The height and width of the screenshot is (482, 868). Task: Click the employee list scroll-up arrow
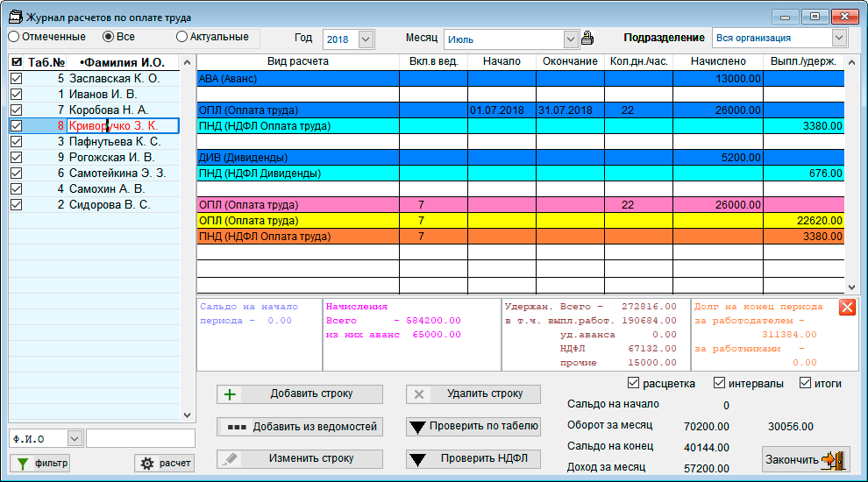tap(187, 62)
